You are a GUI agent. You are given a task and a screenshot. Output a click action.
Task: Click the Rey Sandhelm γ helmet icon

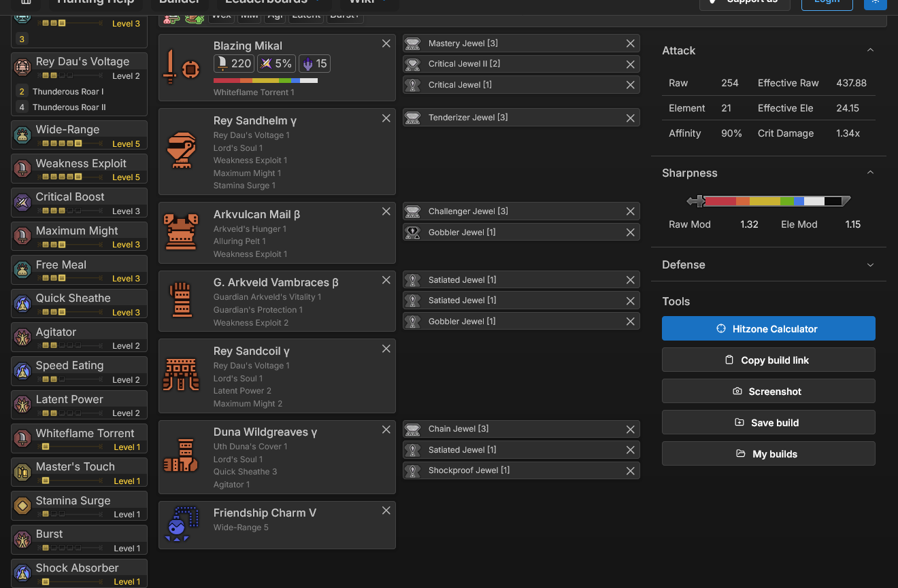(x=180, y=151)
